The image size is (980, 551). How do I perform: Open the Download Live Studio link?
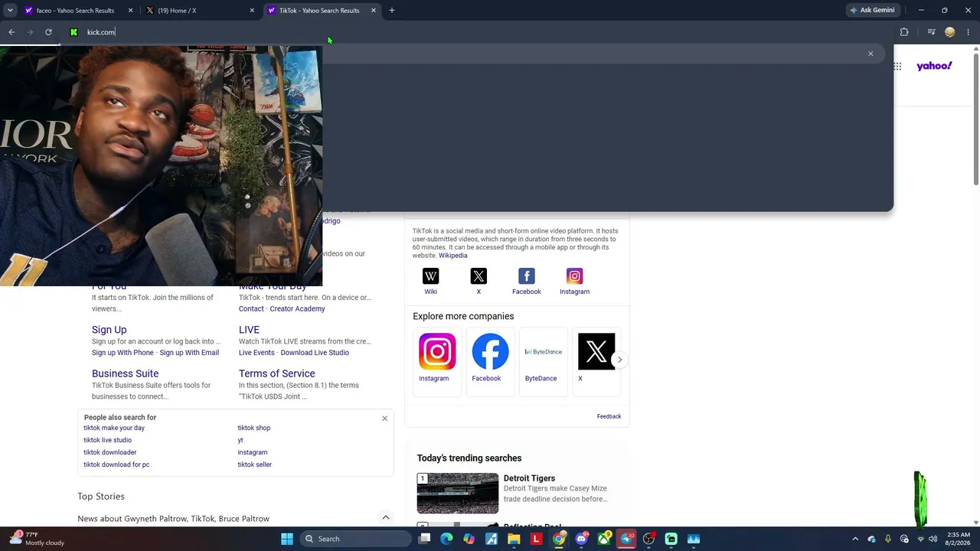[315, 353]
